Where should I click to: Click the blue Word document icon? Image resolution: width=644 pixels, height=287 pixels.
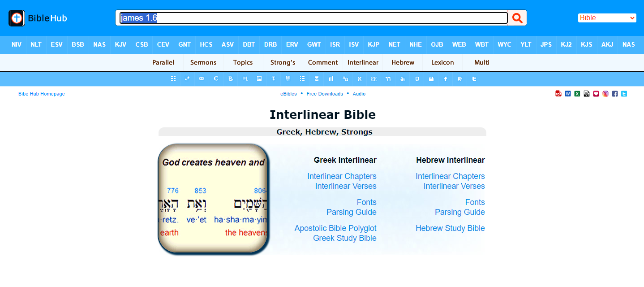(x=568, y=94)
